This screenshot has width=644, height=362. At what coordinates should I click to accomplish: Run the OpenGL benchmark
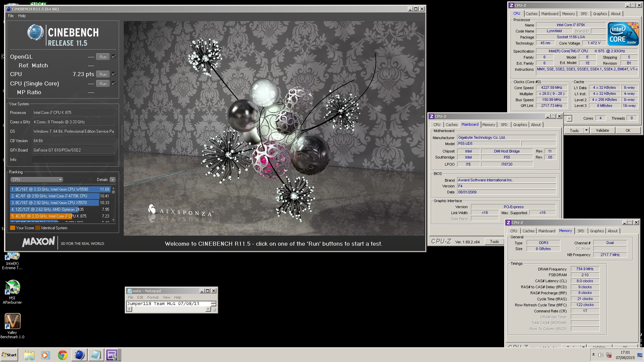[103, 57]
